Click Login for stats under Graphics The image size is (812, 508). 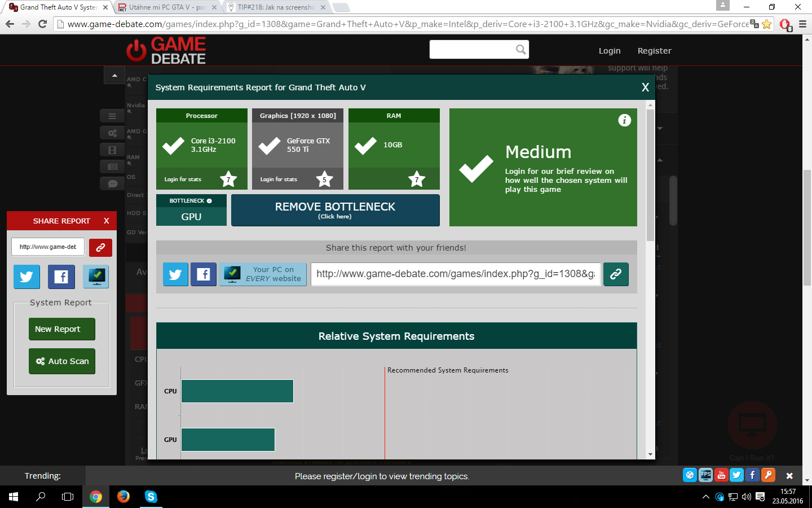pos(279,179)
